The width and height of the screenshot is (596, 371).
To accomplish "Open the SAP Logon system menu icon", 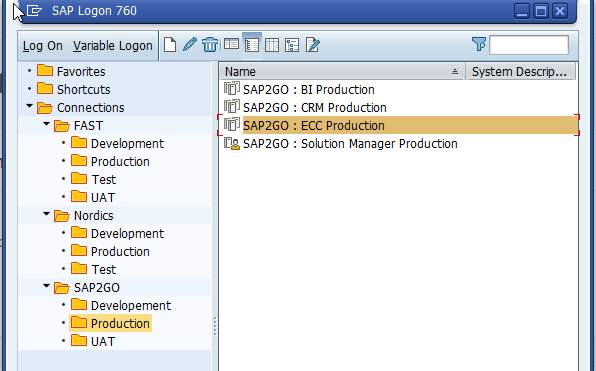I will [x=34, y=11].
